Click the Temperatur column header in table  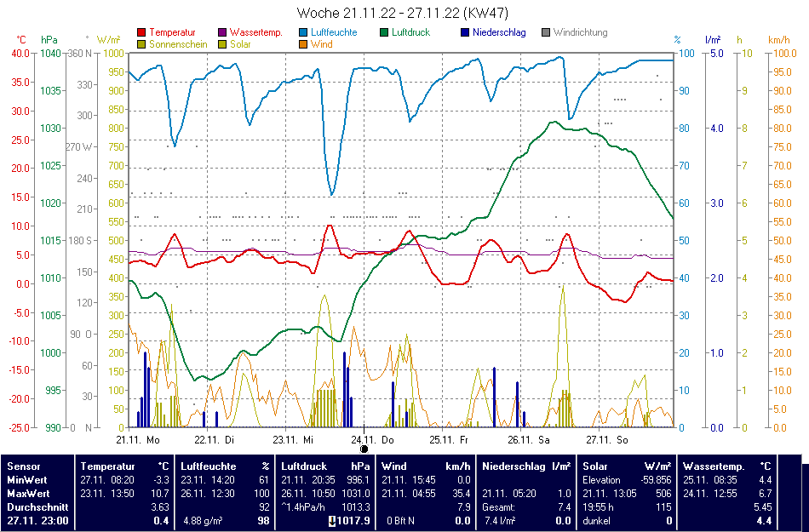[107, 466]
